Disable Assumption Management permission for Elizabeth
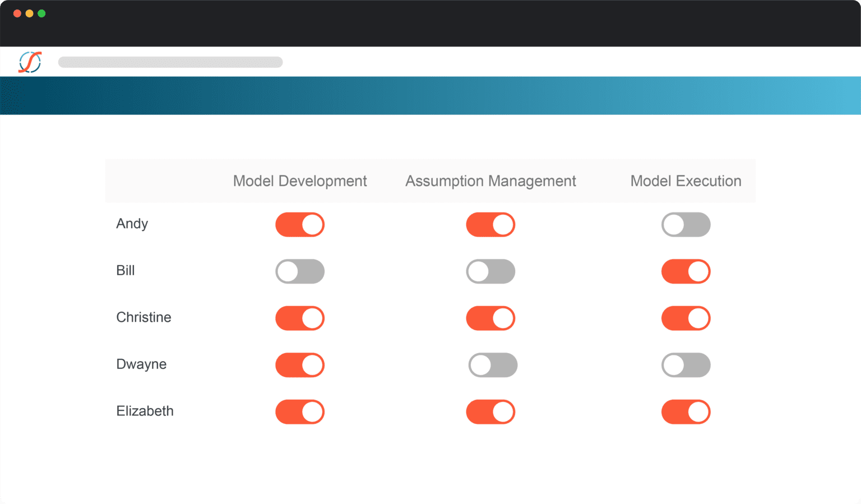This screenshot has height=504, width=861. pos(490,411)
